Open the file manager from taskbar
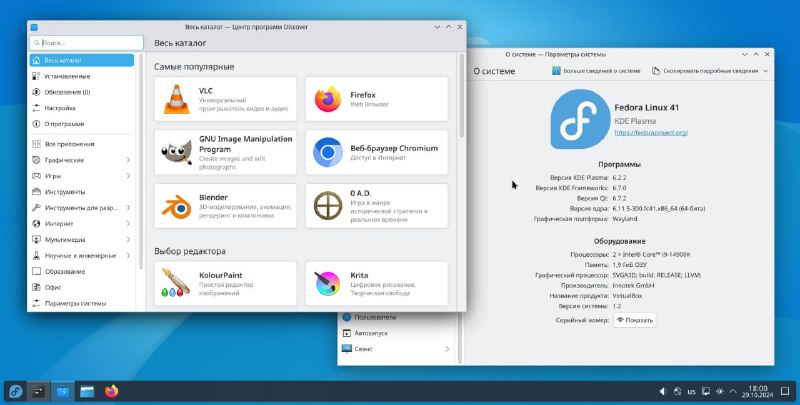 87,392
